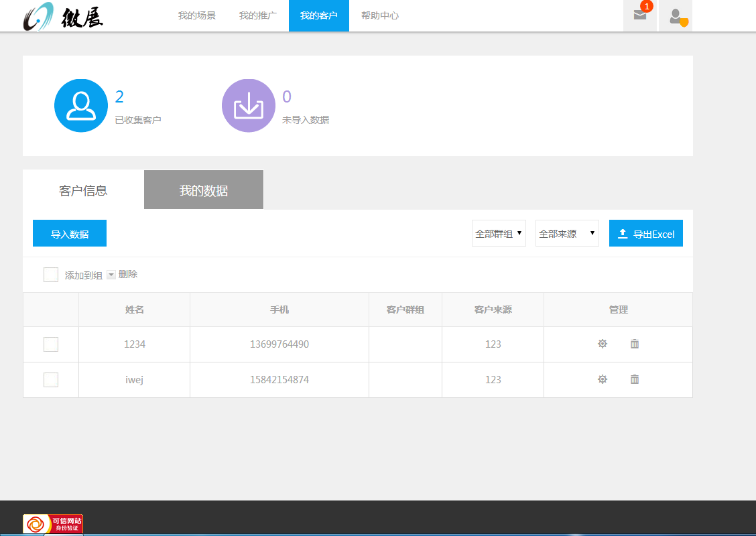Open settings gear for customer iwej
Image resolution: width=756 pixels, height=536 pixels.
pos(603,379)
